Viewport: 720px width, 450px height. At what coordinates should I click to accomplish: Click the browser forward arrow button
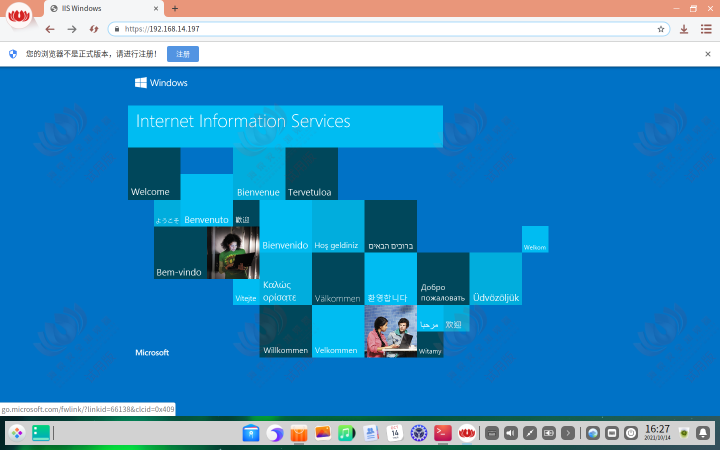[x=72, y=29]
